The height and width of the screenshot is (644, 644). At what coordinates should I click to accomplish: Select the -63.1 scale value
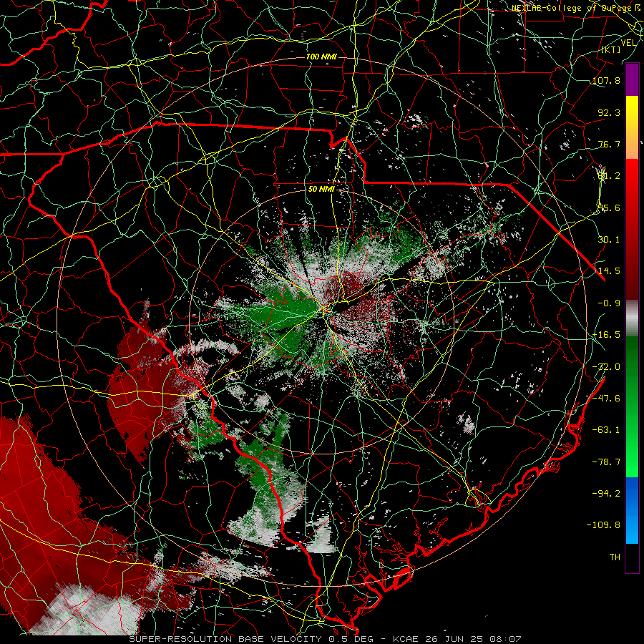[x=606, y=430]
